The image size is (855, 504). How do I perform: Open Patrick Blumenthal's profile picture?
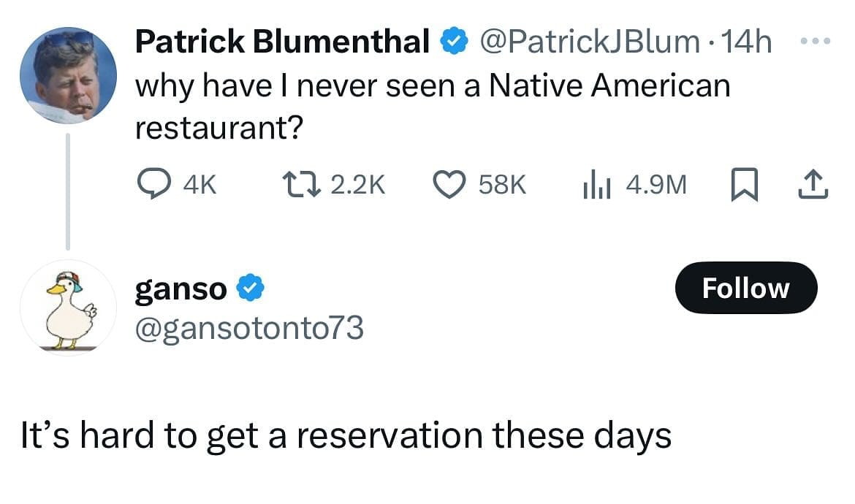point(67,75)
